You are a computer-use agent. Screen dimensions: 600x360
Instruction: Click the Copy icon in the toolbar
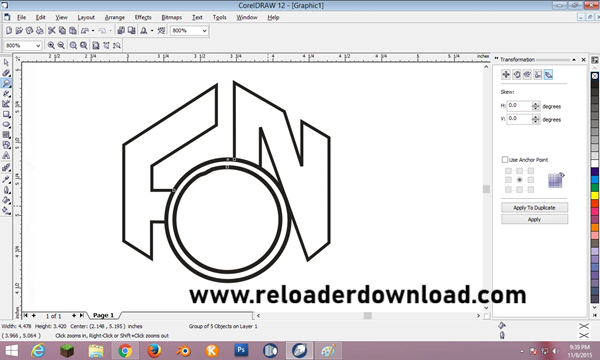62,31
